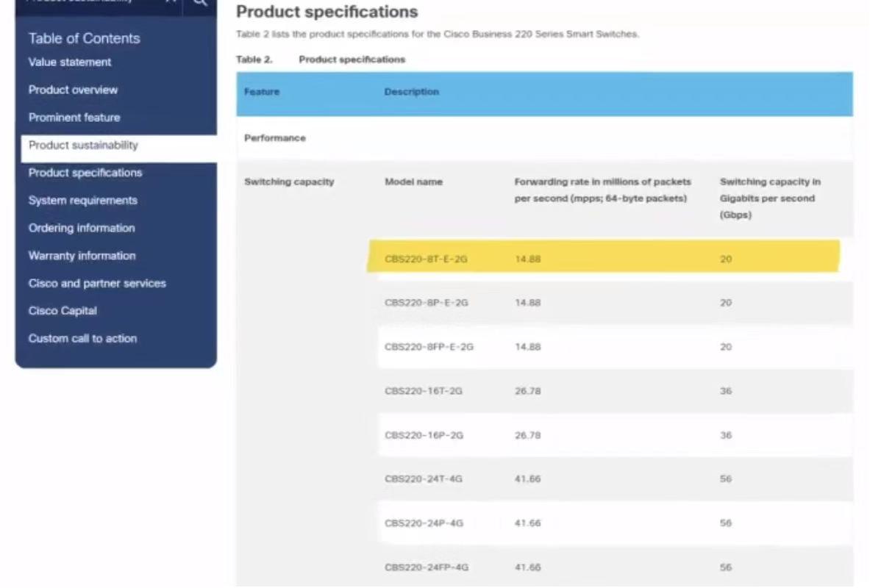Navigate to Product specifications in sidebar
Screen dimensions: 870x588
pyautogui.click(x=85, y=173)
